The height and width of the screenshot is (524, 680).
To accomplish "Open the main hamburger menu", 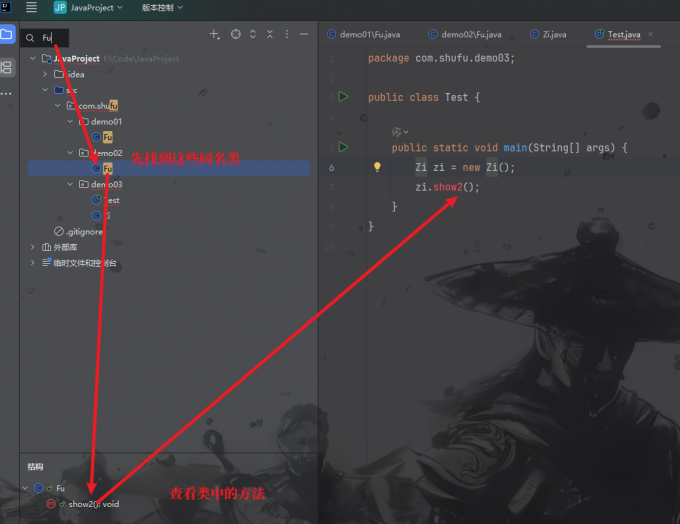I will click(x=31, y=7).
